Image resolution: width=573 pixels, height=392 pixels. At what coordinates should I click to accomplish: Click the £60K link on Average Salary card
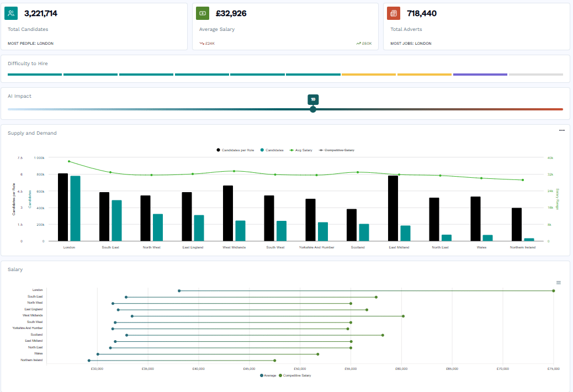(366, 43)
